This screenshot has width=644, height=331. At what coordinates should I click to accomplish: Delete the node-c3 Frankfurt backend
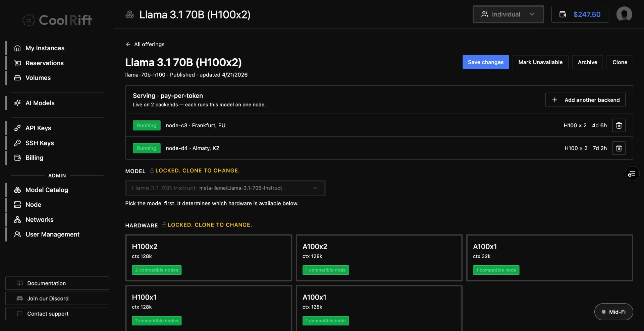pos(619,125)
